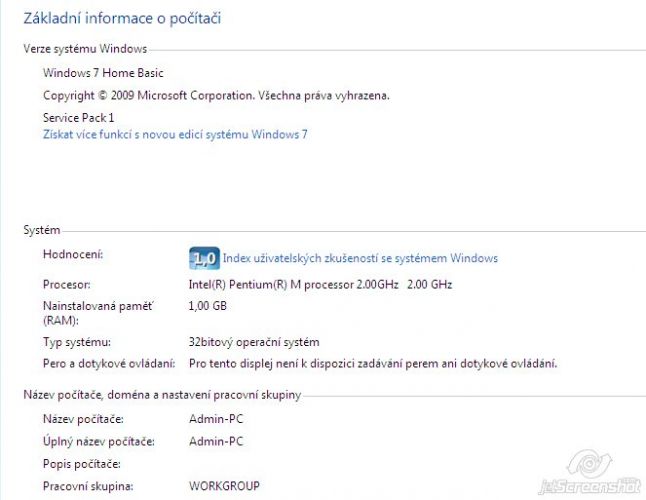Click the Admin-PC value beside Název počítače
This screenshot has height=500, width=646.
click(x=216, y=419)
